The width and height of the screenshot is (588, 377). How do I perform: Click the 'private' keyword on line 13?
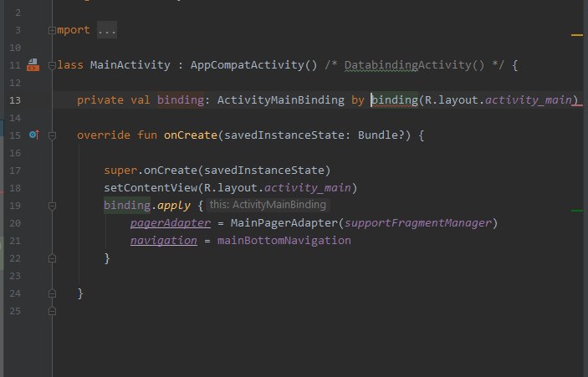[x=100, y=100]
